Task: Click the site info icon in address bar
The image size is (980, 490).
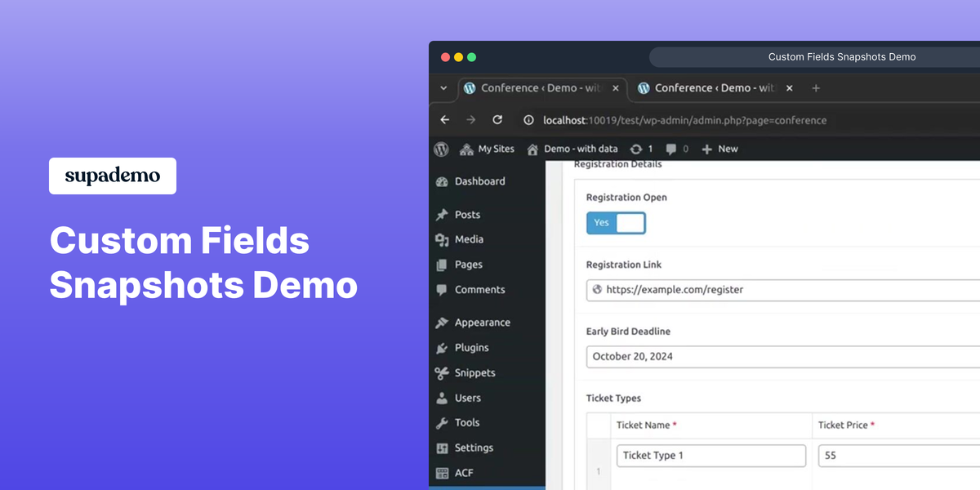Action: (x=528, y=120)
